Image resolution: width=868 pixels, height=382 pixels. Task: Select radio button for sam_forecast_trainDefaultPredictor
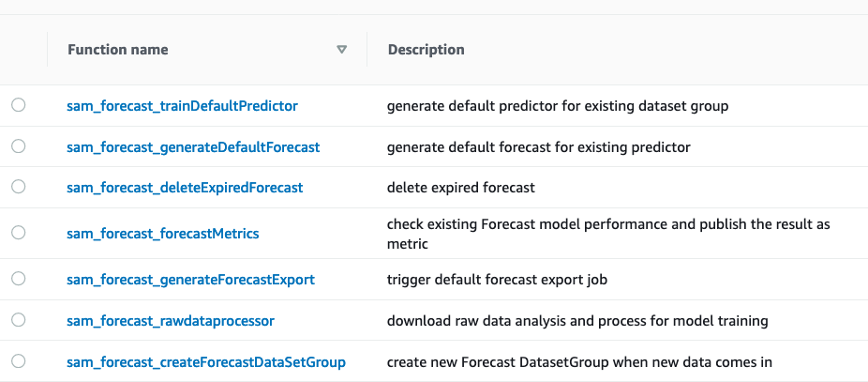[18, 105]
